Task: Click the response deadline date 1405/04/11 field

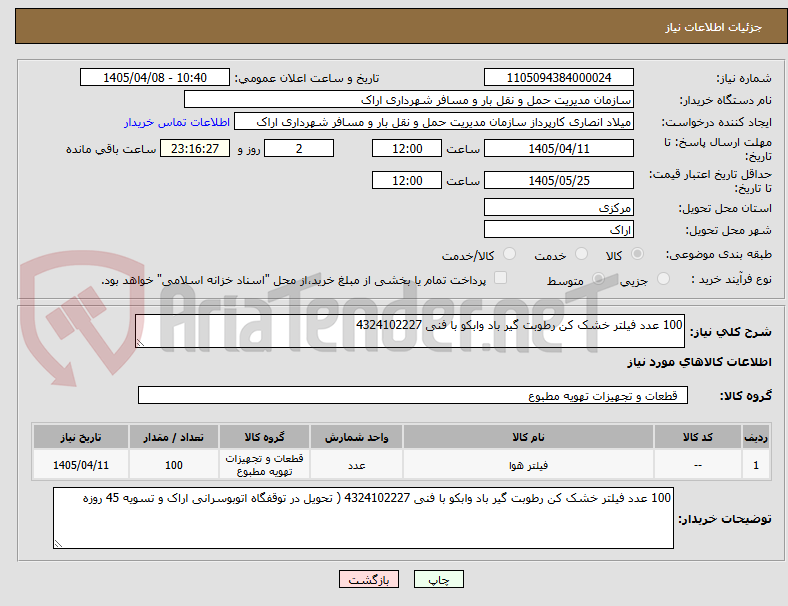Action: [x=558, y=148]
